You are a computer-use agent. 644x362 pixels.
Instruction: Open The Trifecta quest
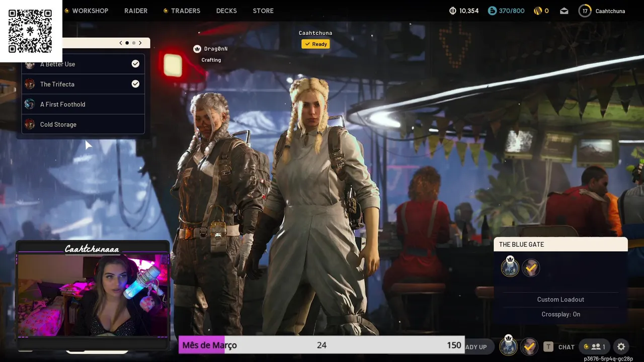83,84
